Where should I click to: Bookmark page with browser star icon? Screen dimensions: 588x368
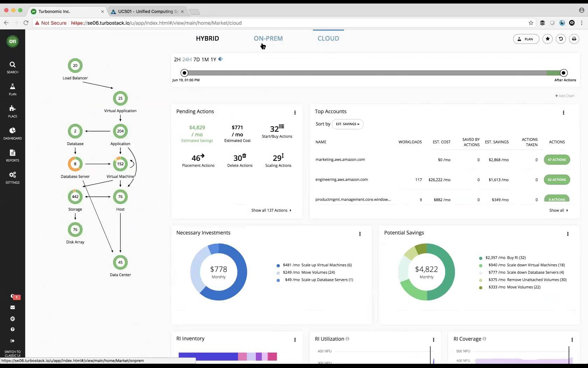click(531, 23)
